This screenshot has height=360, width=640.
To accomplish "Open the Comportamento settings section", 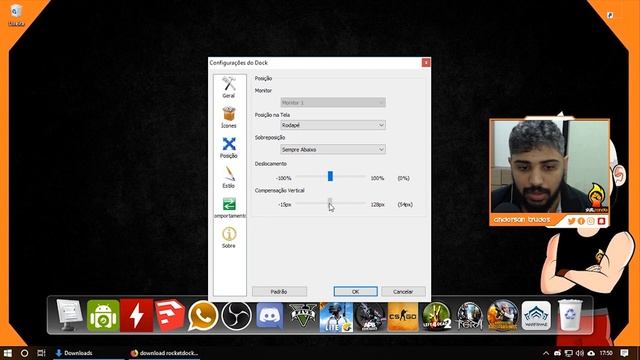I will pos(229,207).
